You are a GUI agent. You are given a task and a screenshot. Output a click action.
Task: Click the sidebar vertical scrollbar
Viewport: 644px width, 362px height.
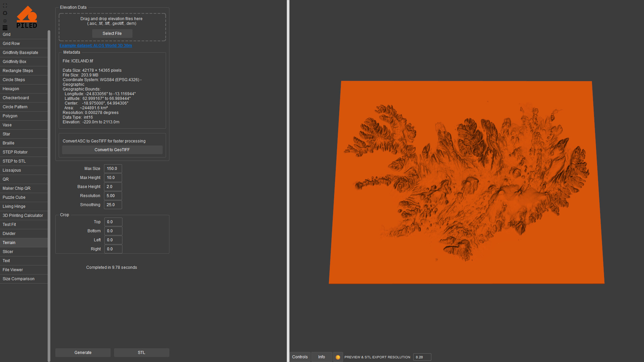point(49,194)
